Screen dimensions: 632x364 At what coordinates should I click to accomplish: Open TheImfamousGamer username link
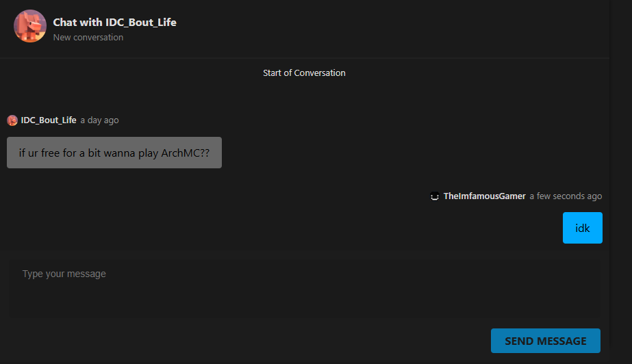tap(485, 196)
